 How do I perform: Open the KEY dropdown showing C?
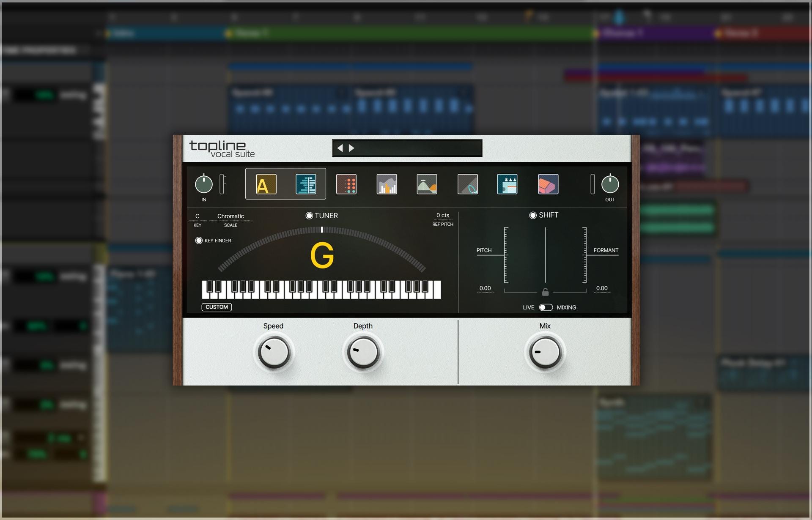pos(198,216)
